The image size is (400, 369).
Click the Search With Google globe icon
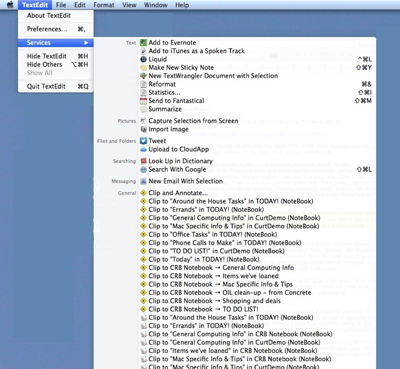coord(143,169)
